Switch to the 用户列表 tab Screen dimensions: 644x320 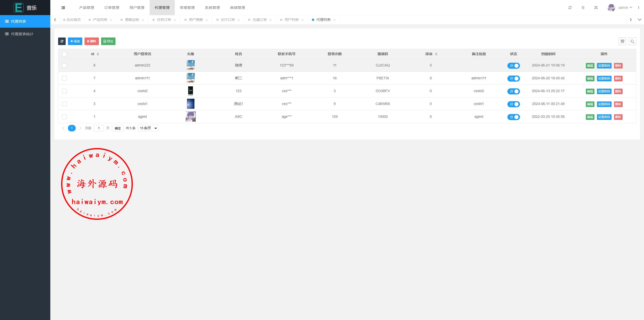pos(291,20)
